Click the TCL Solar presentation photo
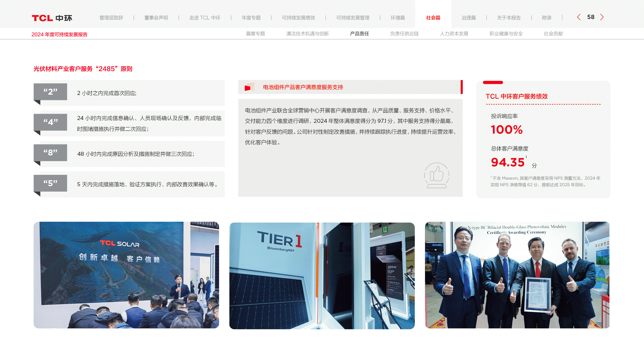This screenshot has width=644, height=363. point(126,275)
